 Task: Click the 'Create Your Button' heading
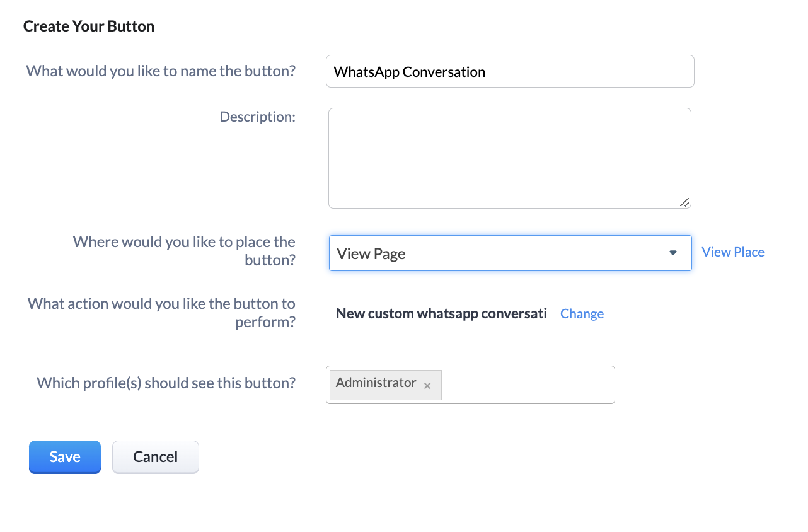(x=89, y=26)
